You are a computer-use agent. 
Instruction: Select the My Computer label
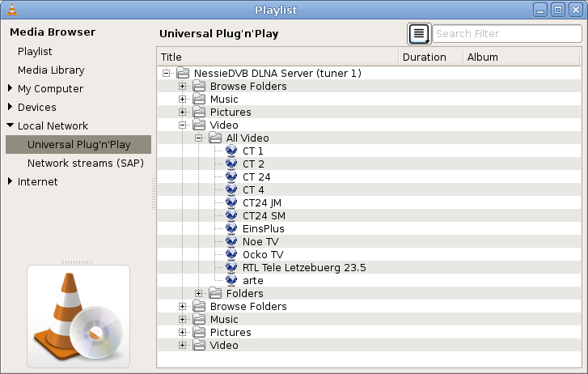(50, 88)
